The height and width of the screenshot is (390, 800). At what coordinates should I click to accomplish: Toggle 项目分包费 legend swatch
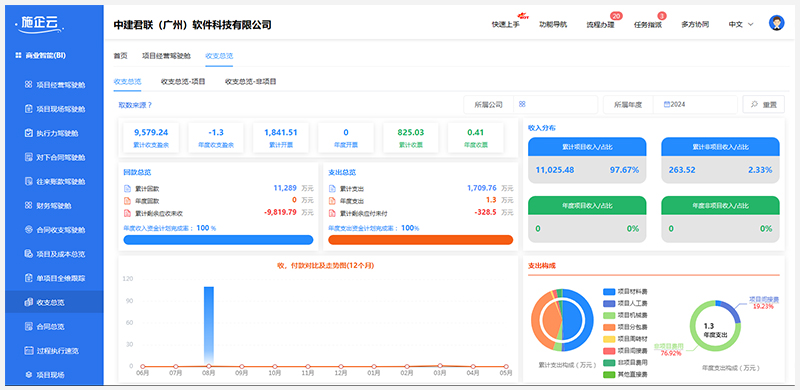[x=609, y=327]
